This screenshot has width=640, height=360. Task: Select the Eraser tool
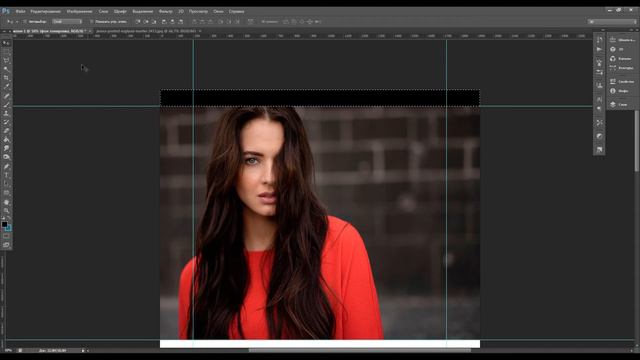click(x=6, y=131)
